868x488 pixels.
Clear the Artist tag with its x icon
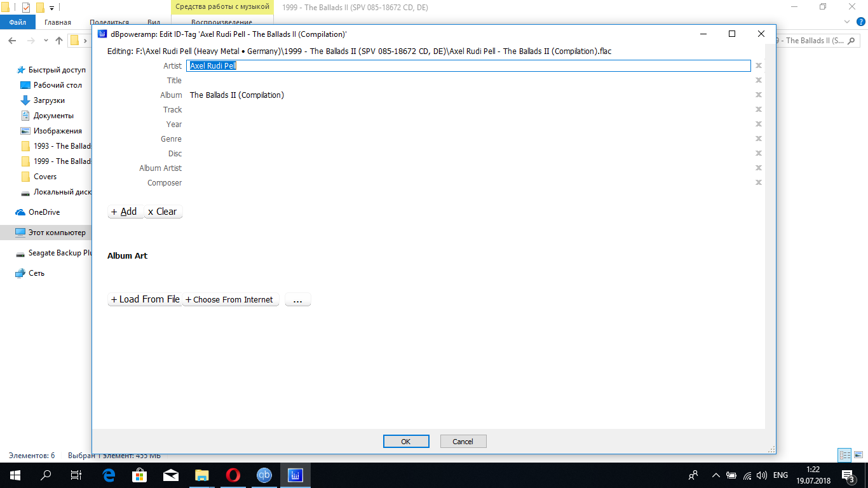758,65
